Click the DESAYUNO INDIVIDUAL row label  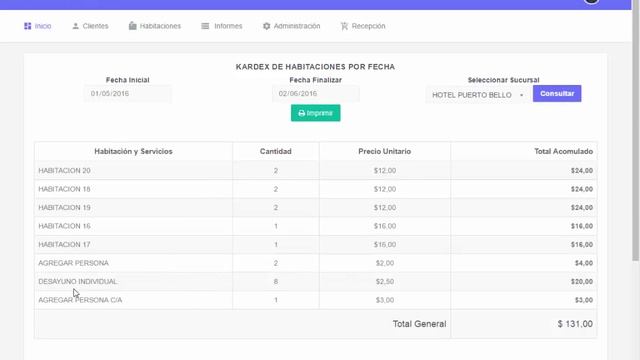[78, 282]
